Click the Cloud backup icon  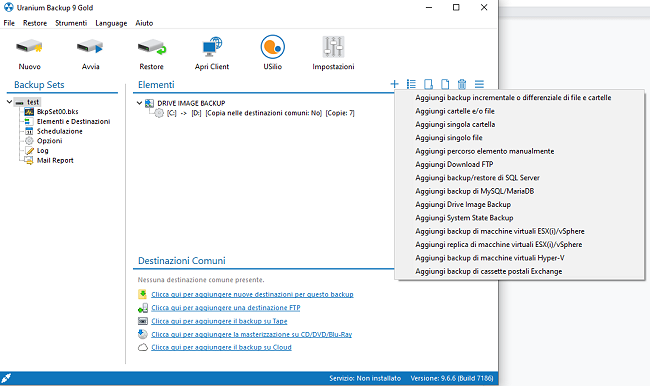(x=143, y=347)
